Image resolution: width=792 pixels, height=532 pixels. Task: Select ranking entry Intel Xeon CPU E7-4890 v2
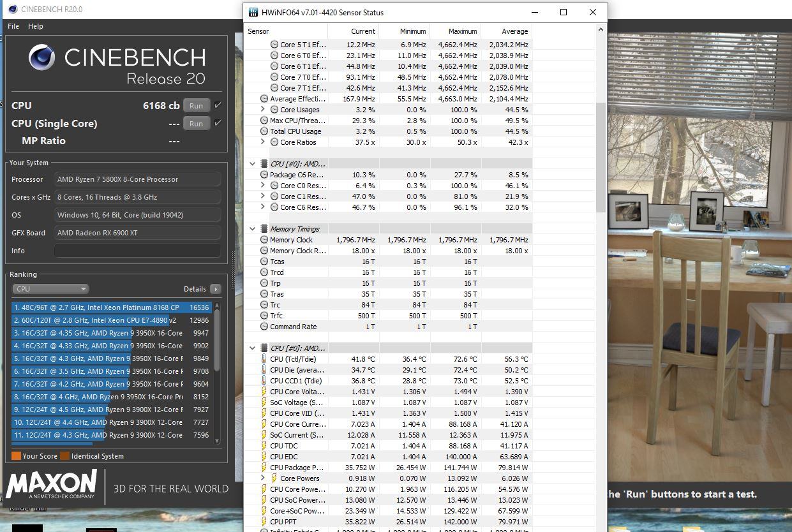(112, 320)
